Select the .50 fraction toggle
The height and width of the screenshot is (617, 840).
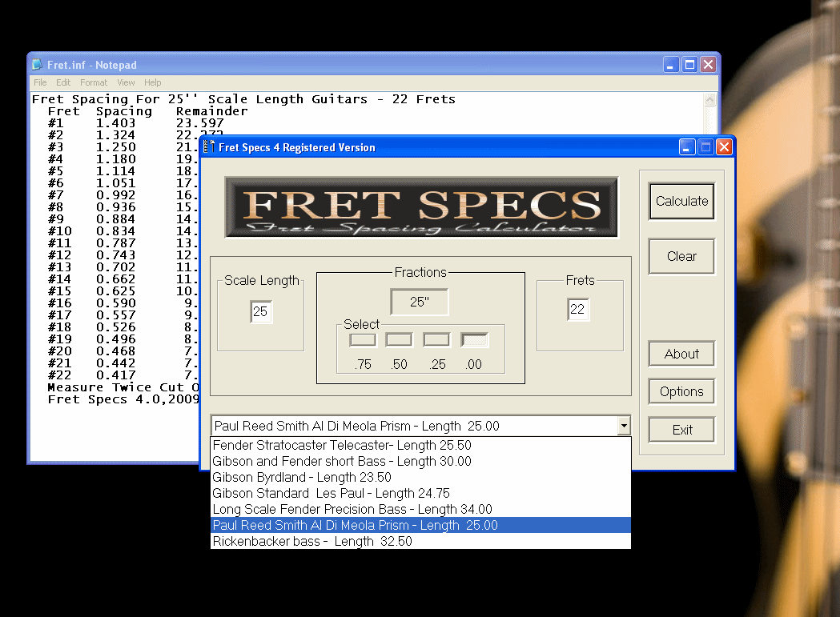click(x=399, y=340)
